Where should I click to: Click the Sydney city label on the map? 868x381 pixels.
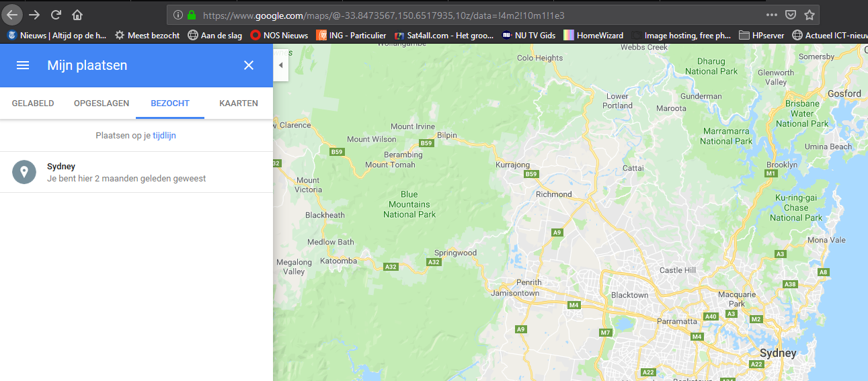(x=777, y=353)
